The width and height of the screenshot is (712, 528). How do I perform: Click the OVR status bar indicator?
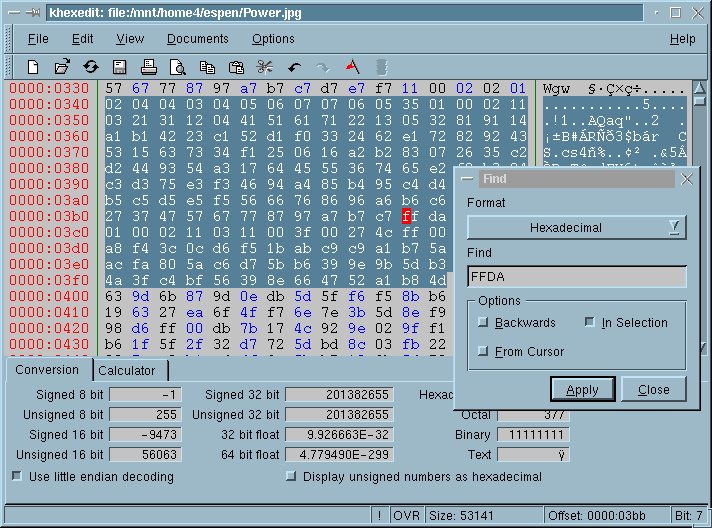click(406, 516)
